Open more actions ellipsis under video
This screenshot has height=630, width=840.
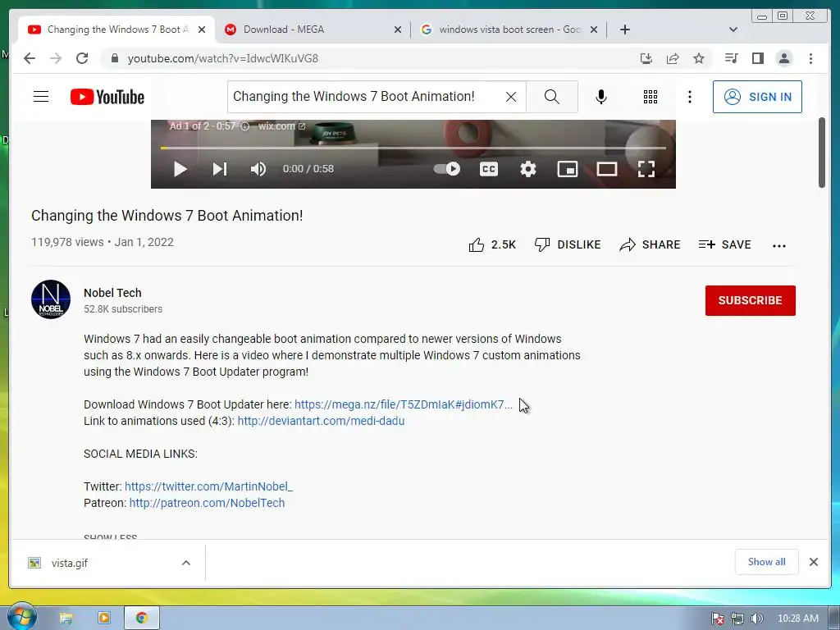pos(779,246)
